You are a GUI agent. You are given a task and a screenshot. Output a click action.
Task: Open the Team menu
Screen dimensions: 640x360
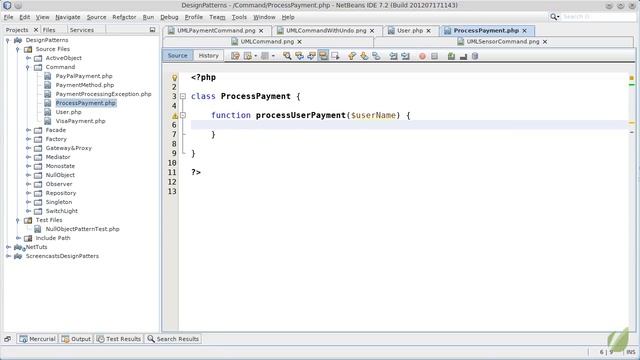(217, 17)
